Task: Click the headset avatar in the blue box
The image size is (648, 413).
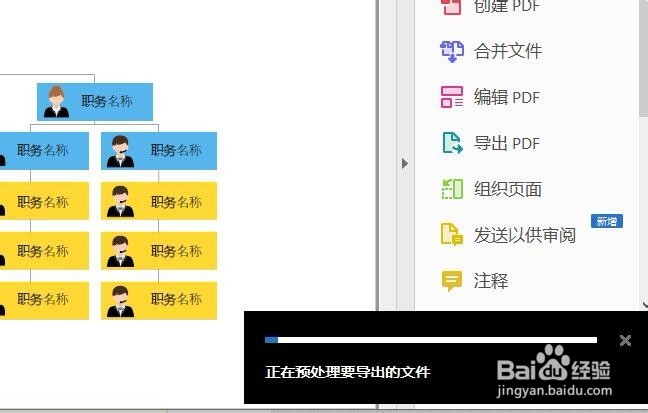Action: point(120,152)
